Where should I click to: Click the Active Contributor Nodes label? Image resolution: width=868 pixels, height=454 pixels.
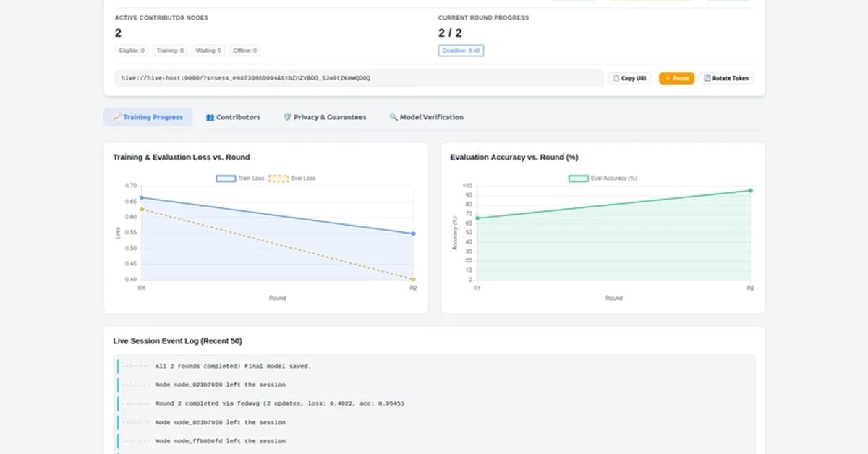coord(161,17)
